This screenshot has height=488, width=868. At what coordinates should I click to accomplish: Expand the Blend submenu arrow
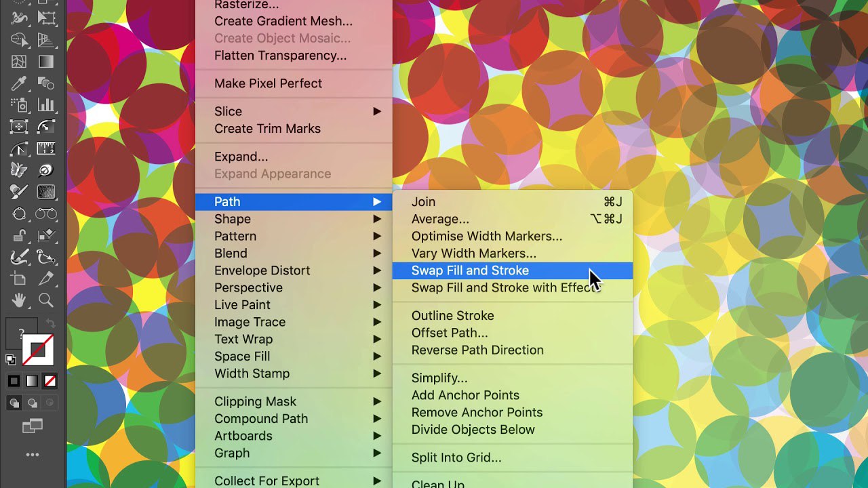click(377, 253)
